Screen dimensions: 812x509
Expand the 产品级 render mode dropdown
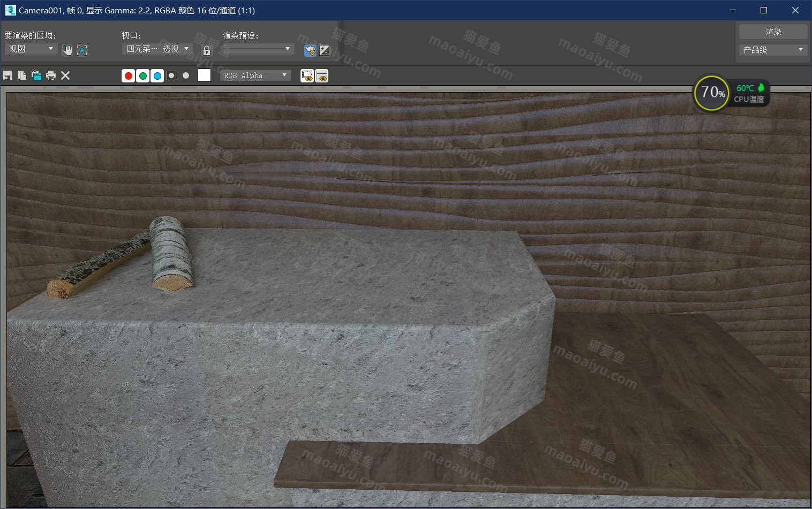(x=773, y=50)
